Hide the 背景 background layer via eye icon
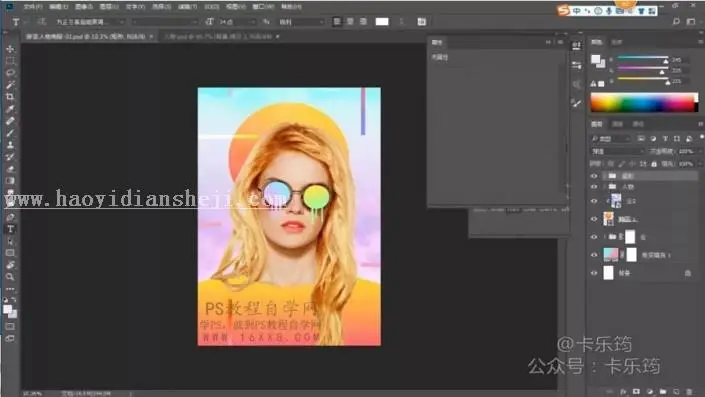The width and height of the screenshot is (705, 397). coord(594,273)
